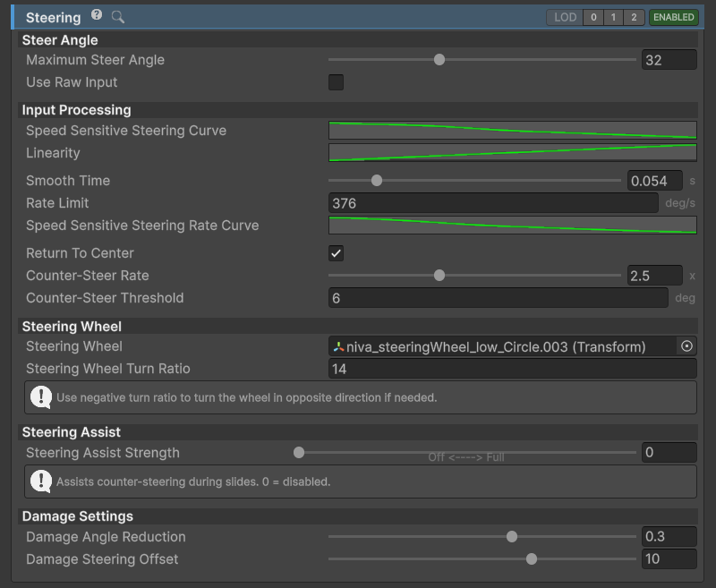Click the Damage Angle Reduction value field
The width and height of the screenshot is (716, 588).
(669, 537)
